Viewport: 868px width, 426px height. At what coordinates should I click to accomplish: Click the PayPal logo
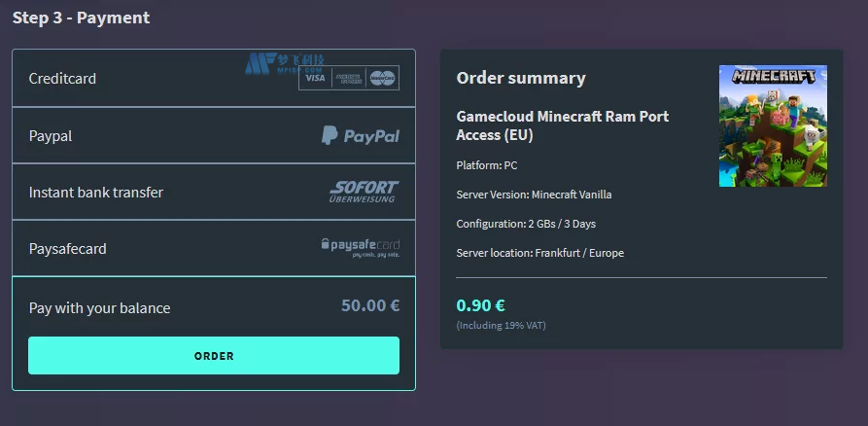[x=361, y=136]
